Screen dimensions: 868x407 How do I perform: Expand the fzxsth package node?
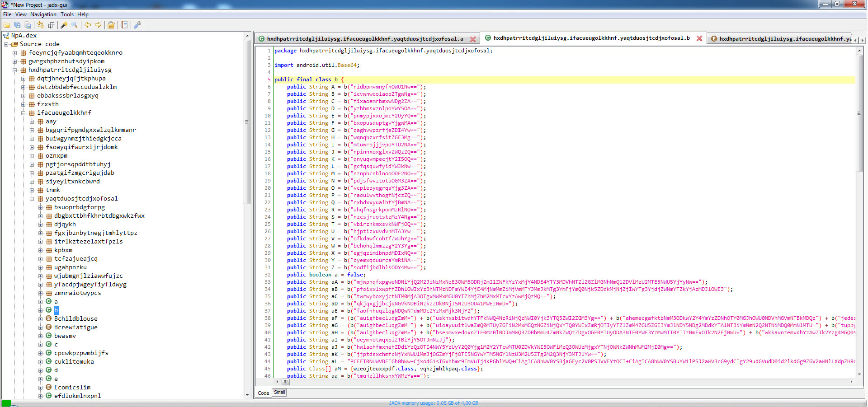click(23, 104)
